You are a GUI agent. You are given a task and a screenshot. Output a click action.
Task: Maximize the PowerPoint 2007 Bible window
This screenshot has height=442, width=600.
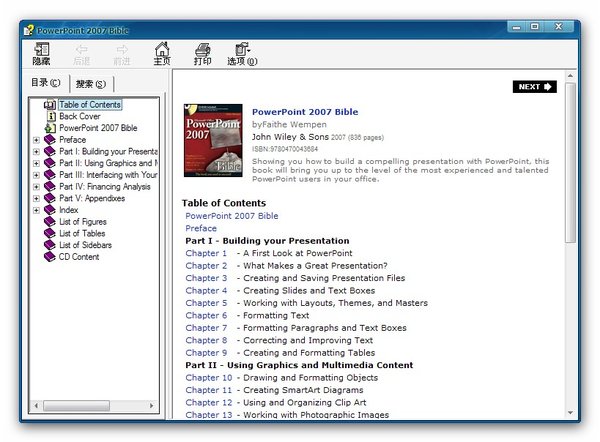535,26
